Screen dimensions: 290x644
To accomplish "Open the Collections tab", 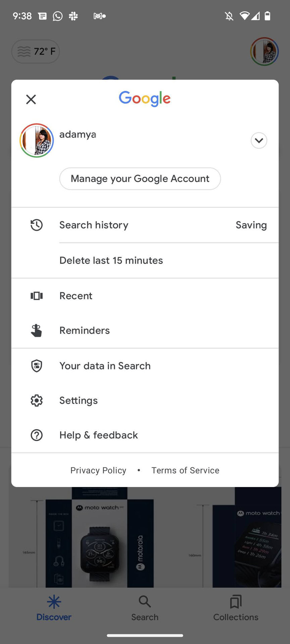I will 236,608.
